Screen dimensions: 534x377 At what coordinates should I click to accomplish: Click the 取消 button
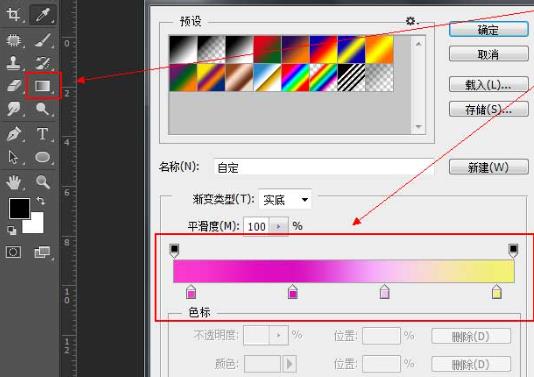tap(489, 54)
